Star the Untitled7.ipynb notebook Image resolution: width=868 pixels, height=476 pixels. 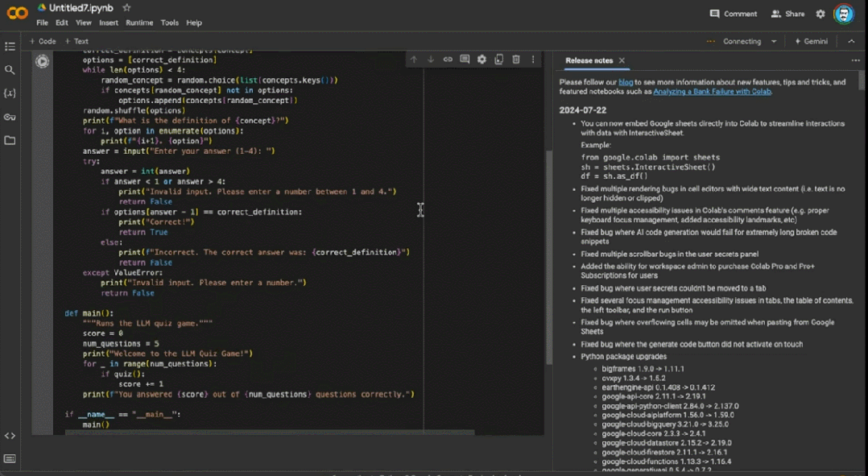pos(126,7)
